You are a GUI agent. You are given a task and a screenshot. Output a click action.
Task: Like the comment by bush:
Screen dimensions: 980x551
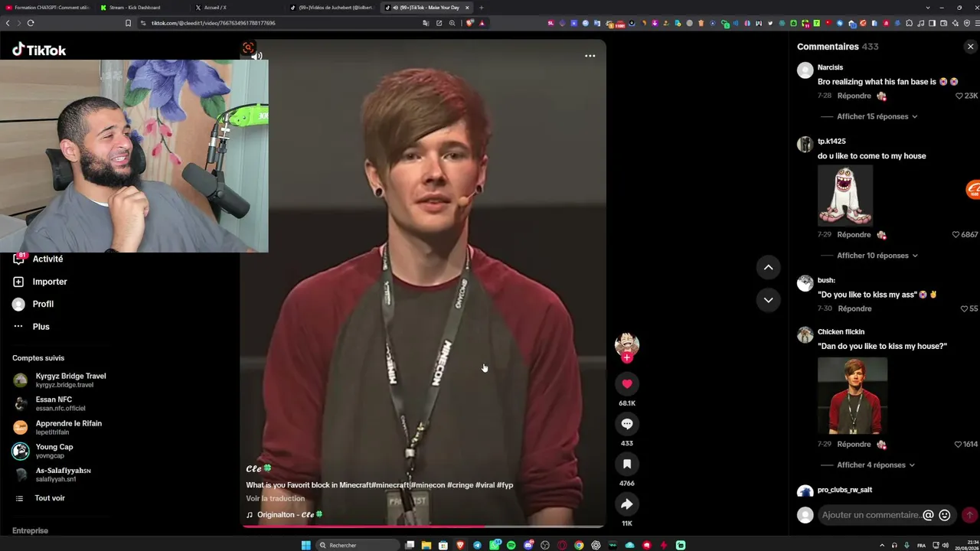964,308
